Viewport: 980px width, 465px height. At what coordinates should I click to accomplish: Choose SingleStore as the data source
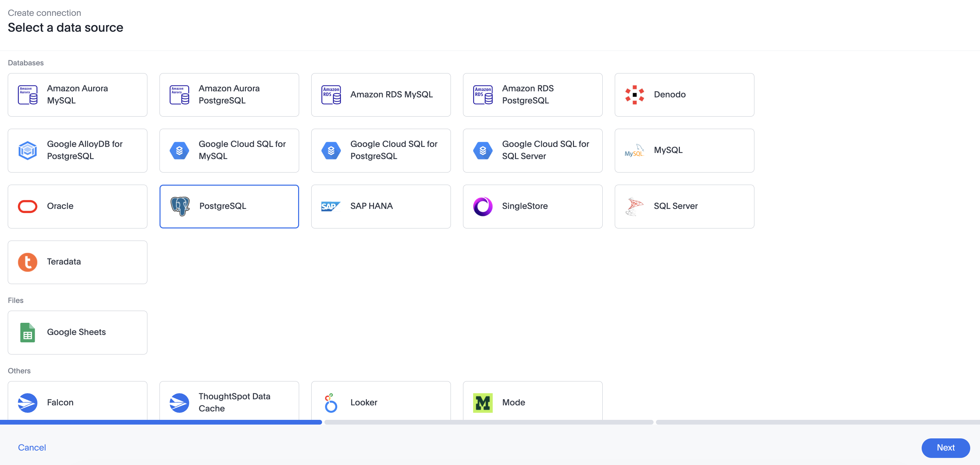coord(532,206)
